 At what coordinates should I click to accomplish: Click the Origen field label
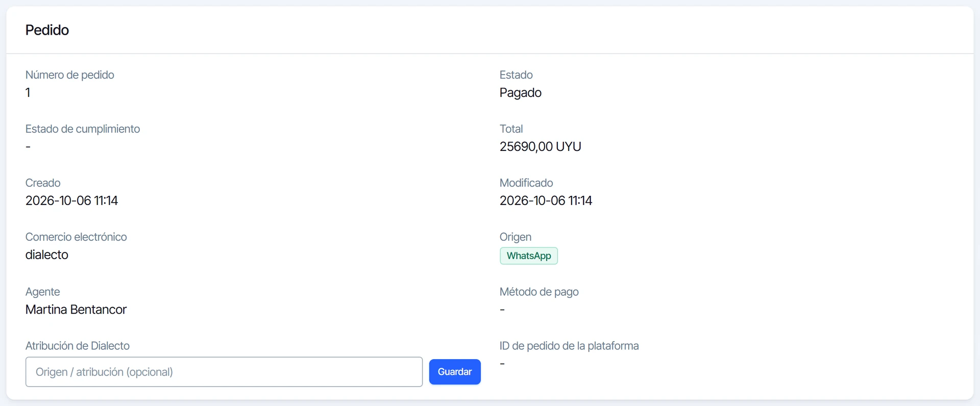click(x=516, y=237)
